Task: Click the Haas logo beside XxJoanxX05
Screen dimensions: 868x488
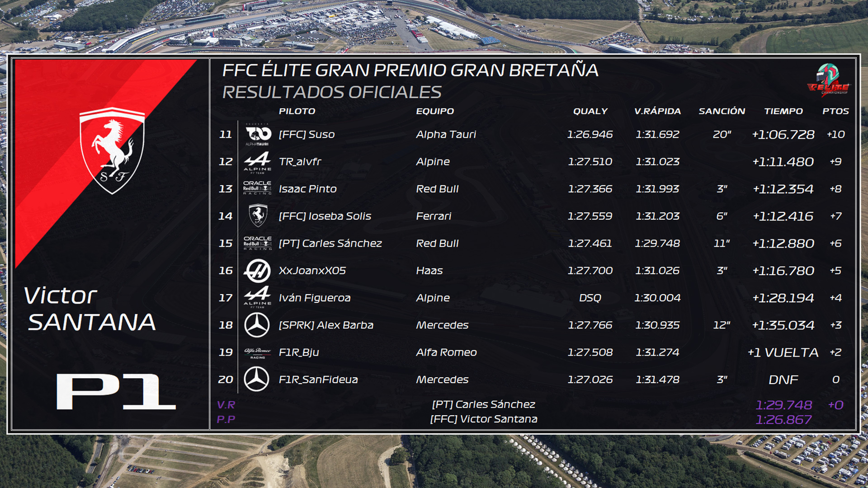Action: 257,271
